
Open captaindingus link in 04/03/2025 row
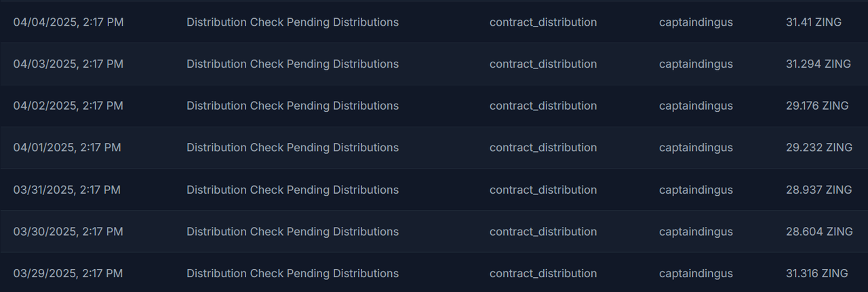click(x=696, y=64)
